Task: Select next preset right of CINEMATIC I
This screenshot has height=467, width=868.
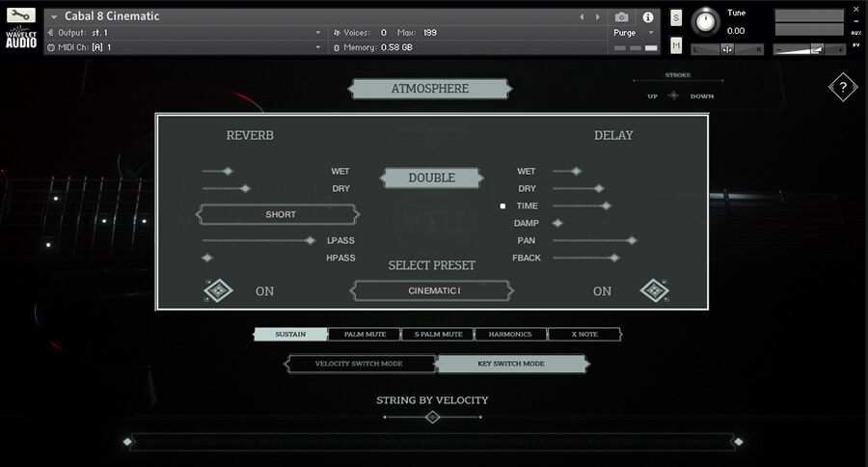Action: coord(510,290)
